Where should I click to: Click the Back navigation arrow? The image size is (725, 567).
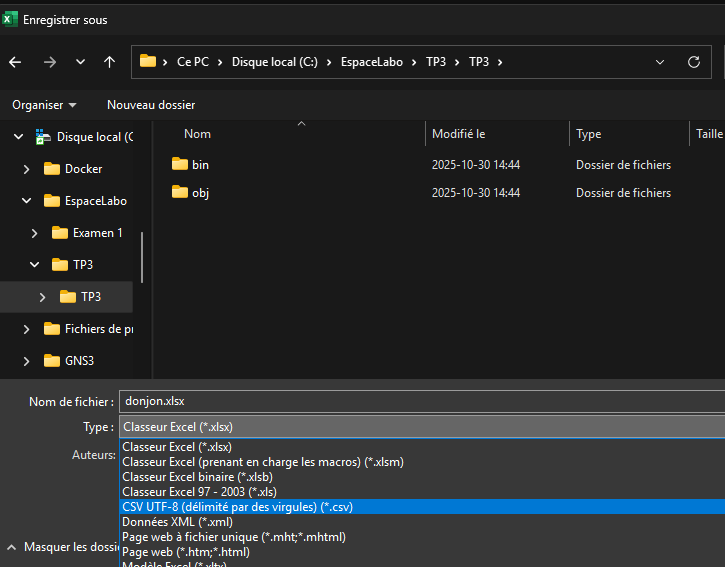(x=15, y=62)
